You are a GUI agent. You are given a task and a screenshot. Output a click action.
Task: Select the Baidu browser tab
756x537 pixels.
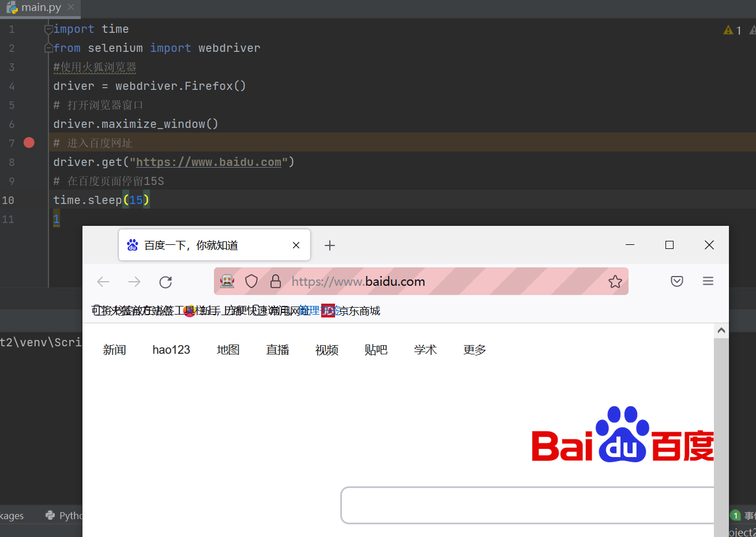pos(215,245)
